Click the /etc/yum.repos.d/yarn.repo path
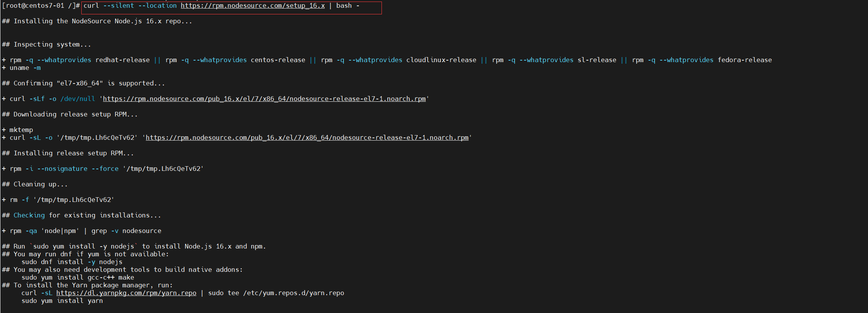This screenshot has width=868, height=313. 294,293
